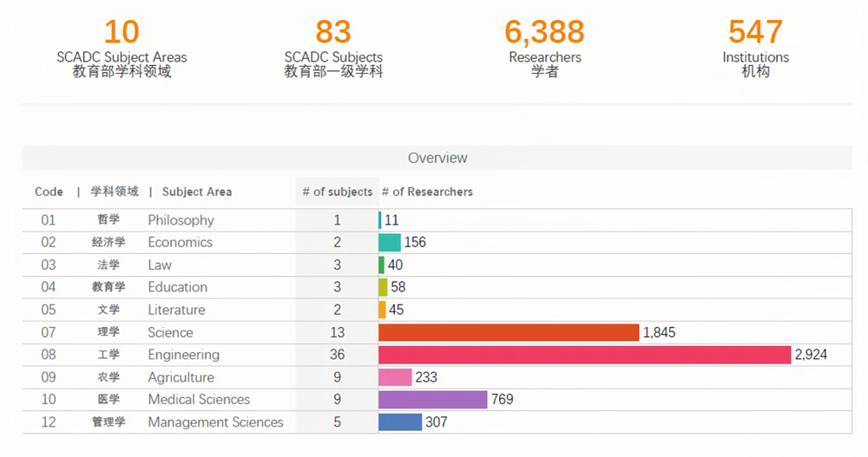This screenshot has height=457, width=868.
Task: Select the Medical Sciences row label
Action: (x=199, y=400)
